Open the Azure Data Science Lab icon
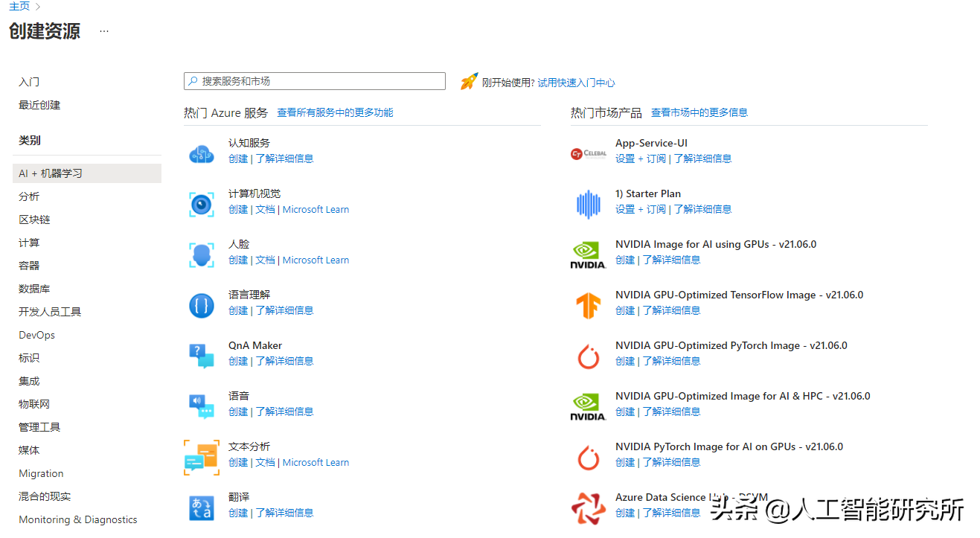This screenshot has height=538, width=980. [589, 507]
